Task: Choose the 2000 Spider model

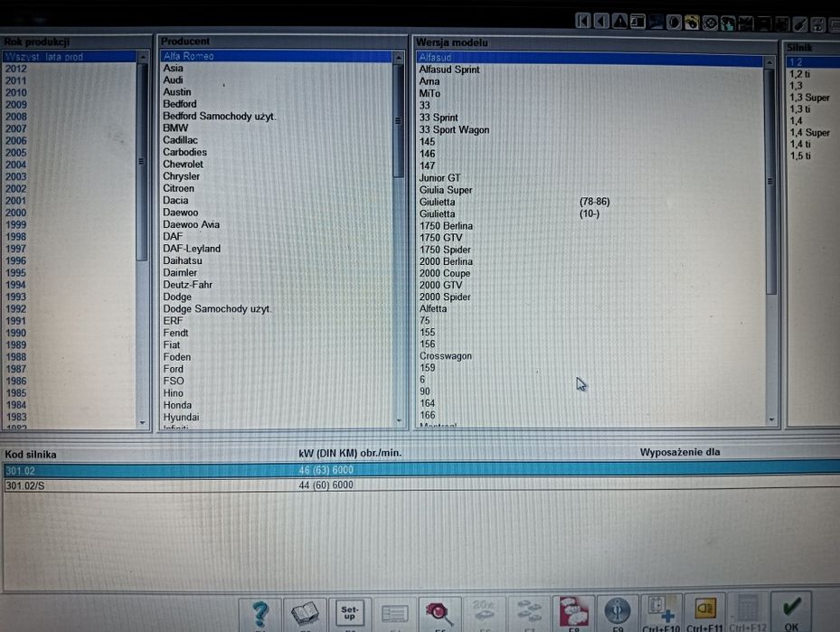Action: click(x=445, y=297)
